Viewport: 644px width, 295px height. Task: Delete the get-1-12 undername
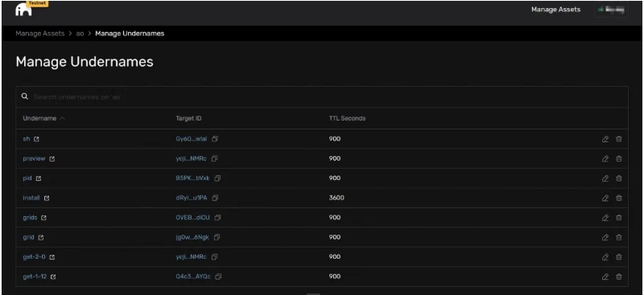[619, 277]
